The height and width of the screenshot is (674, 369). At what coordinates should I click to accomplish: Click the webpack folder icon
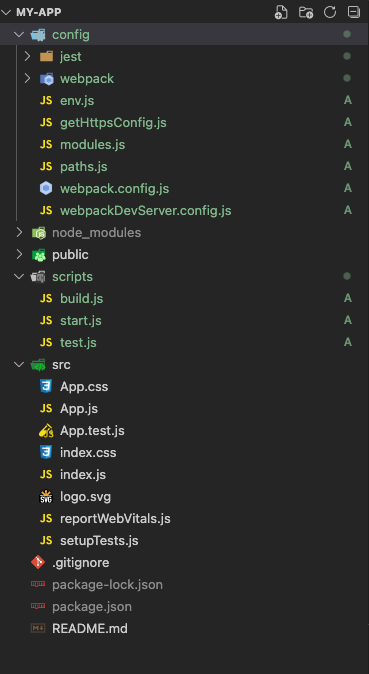[46, 79]
